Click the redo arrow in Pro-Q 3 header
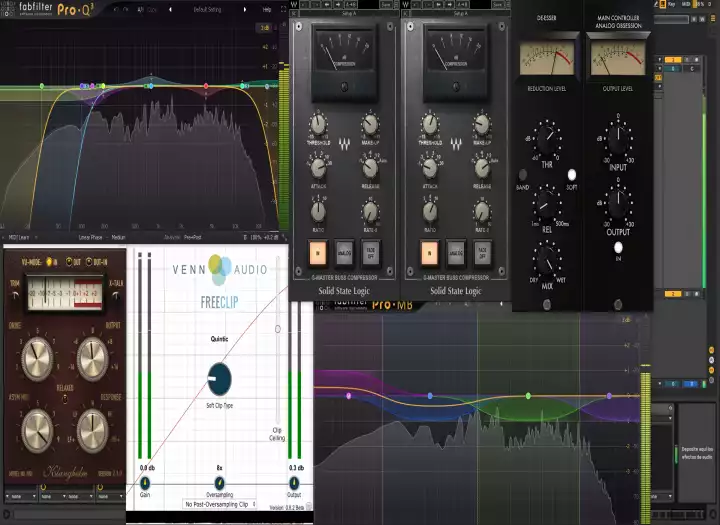 126,9
